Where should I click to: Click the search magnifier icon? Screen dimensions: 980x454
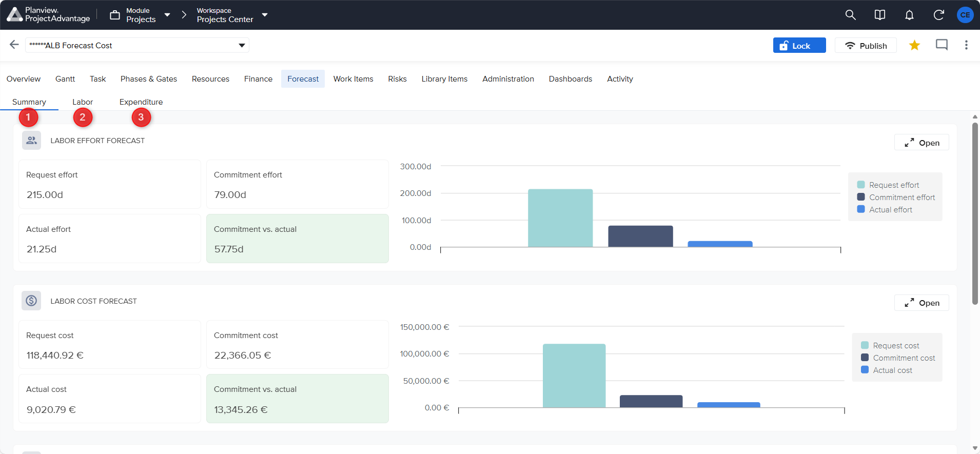(850, 15)
